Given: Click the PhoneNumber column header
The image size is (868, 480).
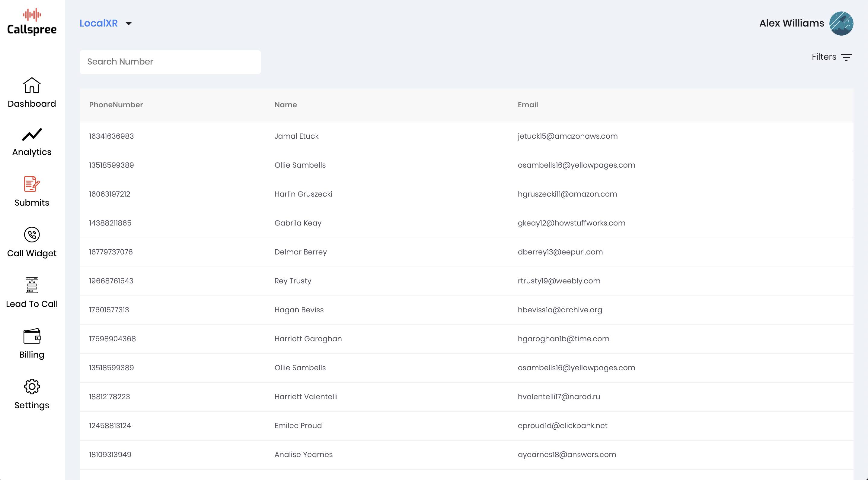Looking at the screenshot, I should (x=116, y=105).
